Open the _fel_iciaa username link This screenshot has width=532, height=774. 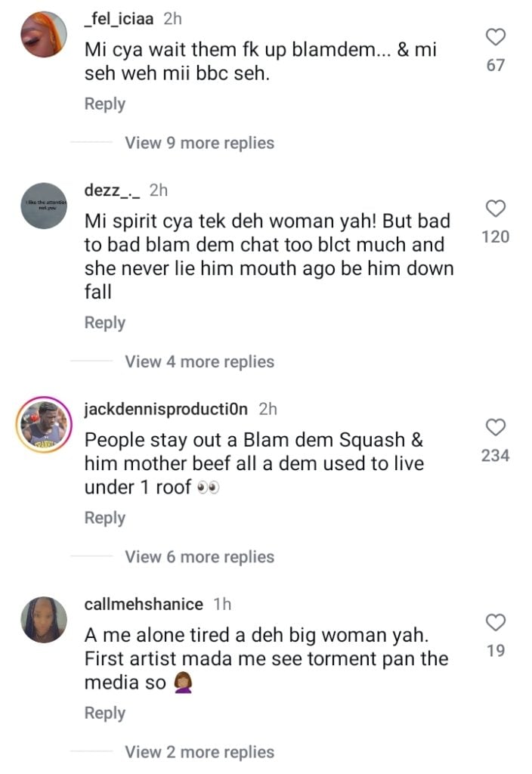119,19
